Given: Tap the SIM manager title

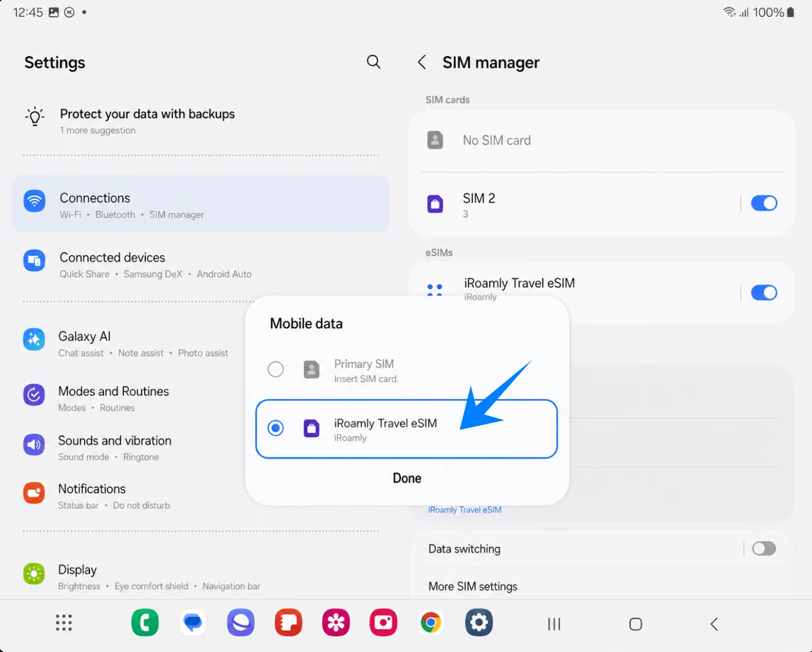Looking at the screenshot, I should coord(491,63).
